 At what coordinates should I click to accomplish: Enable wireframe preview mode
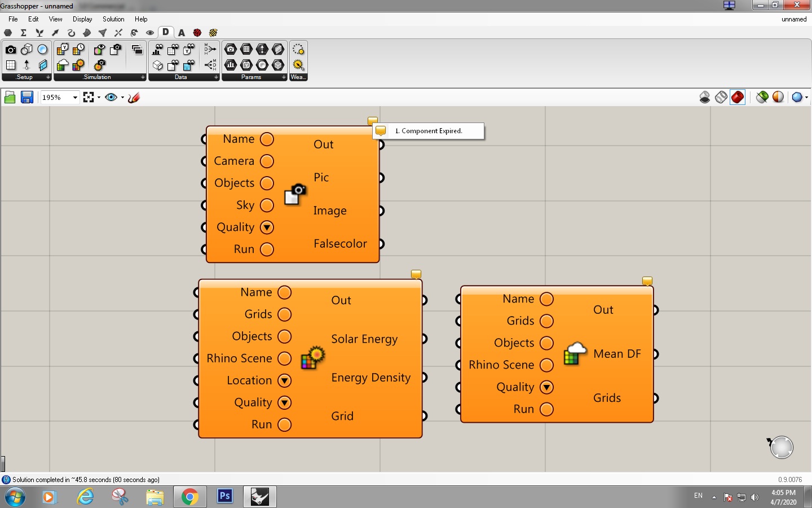[721, 97]
